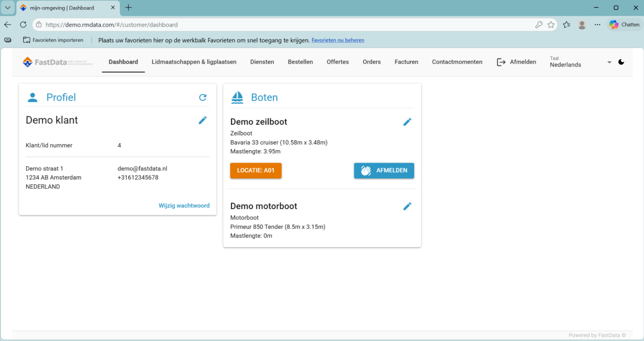The height and width of the screenshot is (341, 644).
Task: Open the Lidmaatschappen & ligplaatsen tab
Action: pos(194,62)
